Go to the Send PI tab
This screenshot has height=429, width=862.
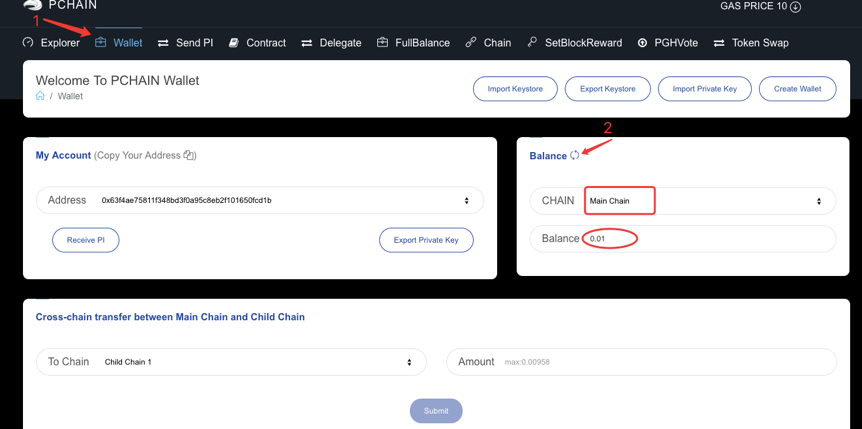[x=185, y=43]
